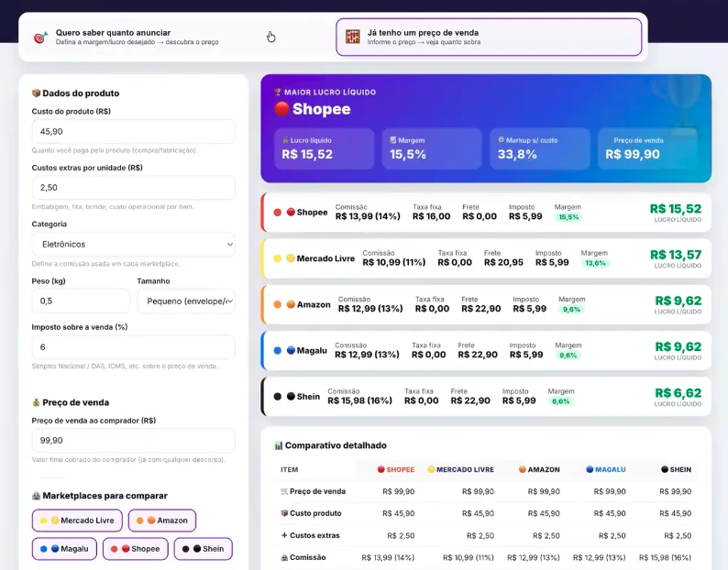Click the SHEIN column header
Screen dimensions: 728x570
[x=676, y=469]
